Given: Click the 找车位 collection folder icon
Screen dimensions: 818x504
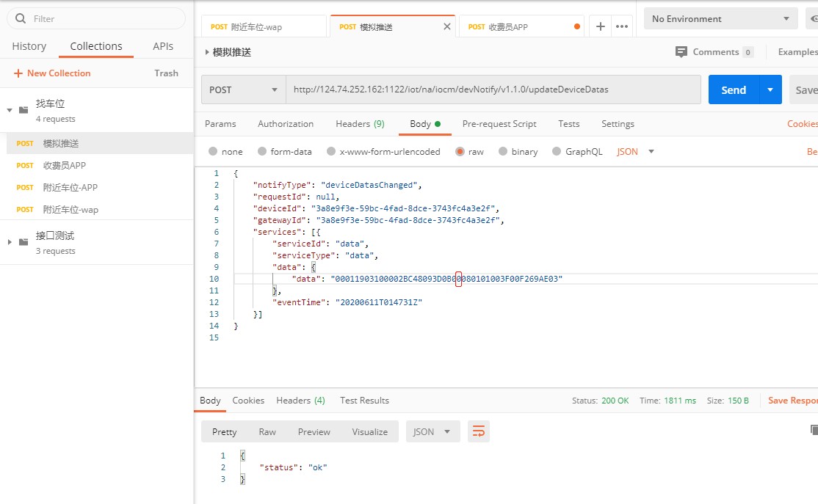Looking at the screenshot, I should 23,110.
